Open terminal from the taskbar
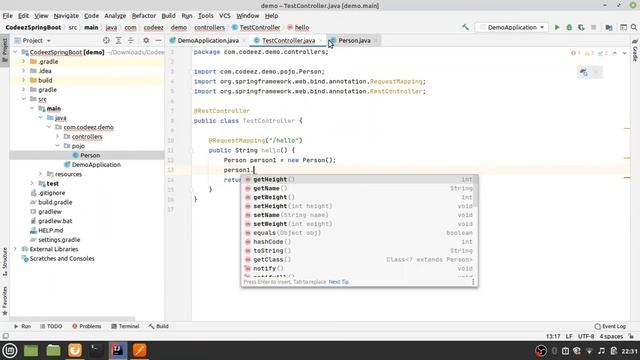Image resolution: width=640 pixels, height=360 pixels. [97, 350]
